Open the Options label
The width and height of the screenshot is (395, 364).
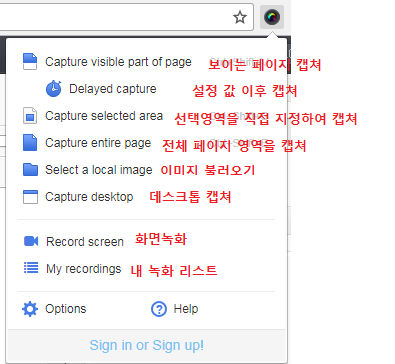click(x=66, y=309)
